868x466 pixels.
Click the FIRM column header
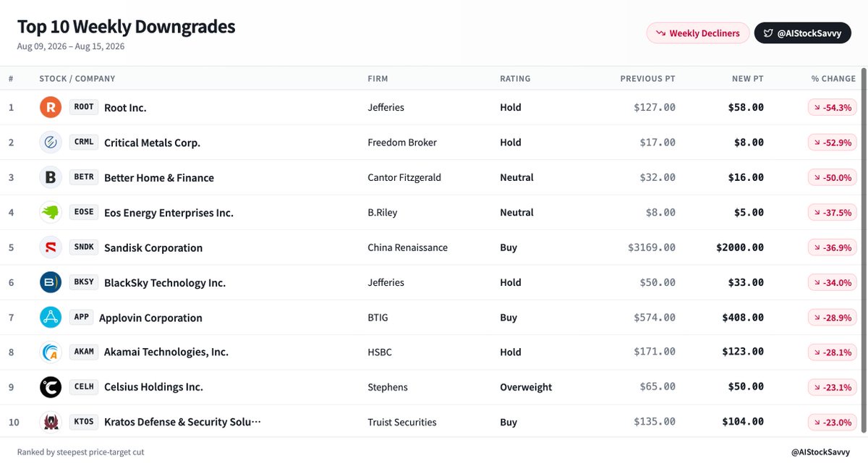pos(378,79)
